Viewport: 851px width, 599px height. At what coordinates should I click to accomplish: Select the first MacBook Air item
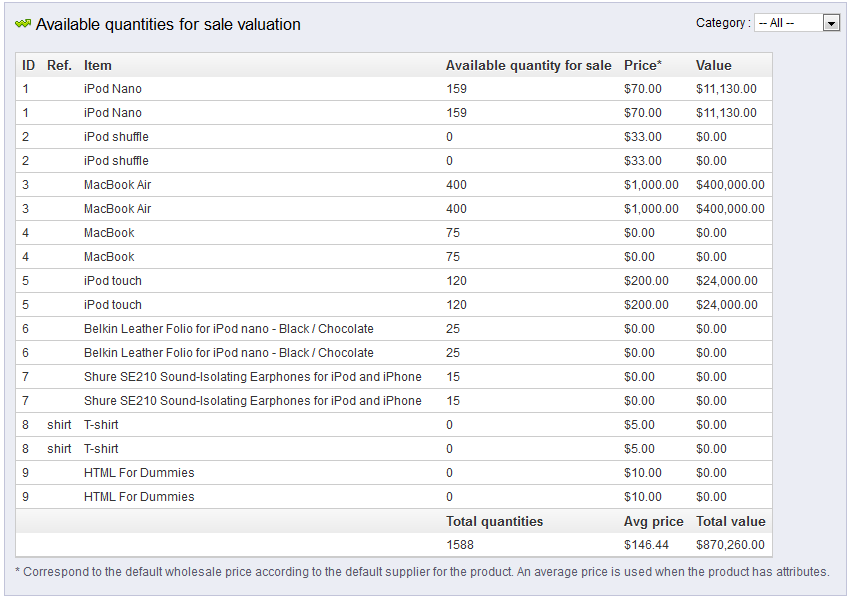117,185
